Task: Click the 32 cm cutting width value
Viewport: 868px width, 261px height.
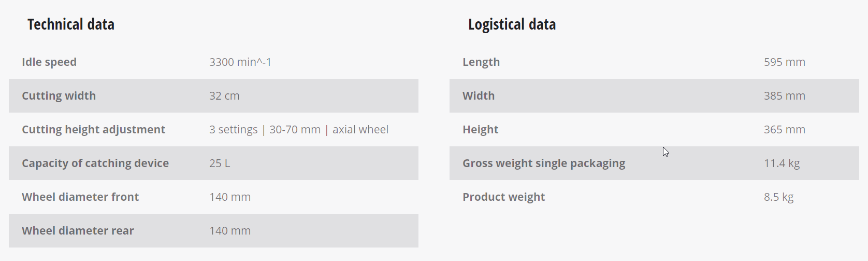Action: [224, 96]
